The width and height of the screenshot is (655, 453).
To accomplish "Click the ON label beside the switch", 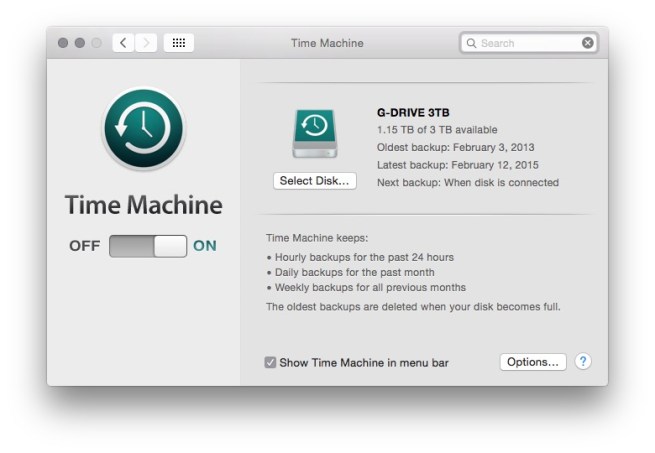I will coord(205,246).
